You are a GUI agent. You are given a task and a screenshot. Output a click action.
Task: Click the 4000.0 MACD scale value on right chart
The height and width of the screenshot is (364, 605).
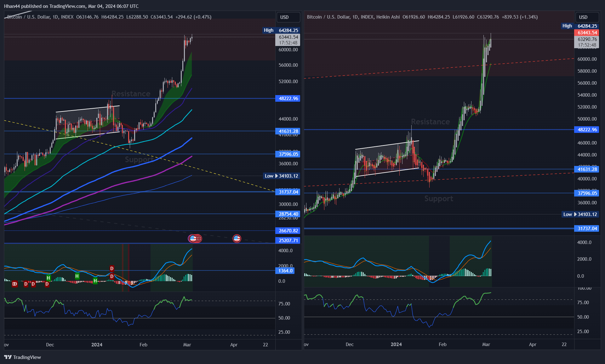(x=584, y=242)
